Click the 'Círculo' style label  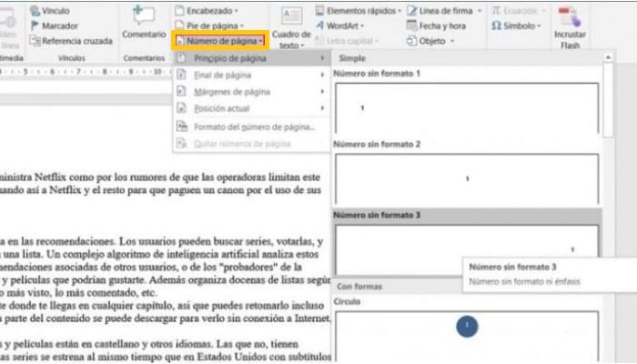pyautogui.click(x=347, y=301)
